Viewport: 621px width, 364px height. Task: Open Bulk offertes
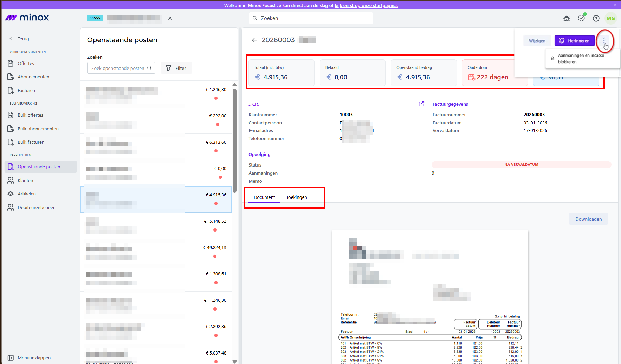click(x=31, y=115)
